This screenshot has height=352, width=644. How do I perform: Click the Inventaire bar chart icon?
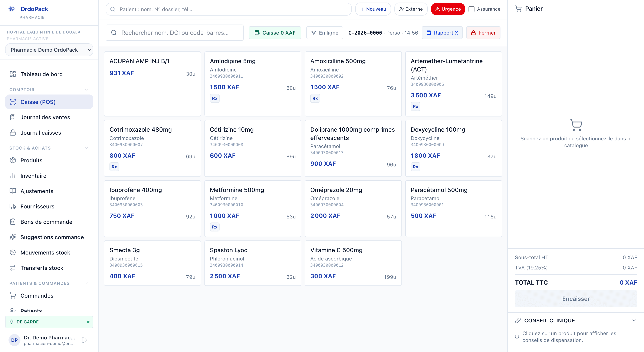(x=13, y=176)
